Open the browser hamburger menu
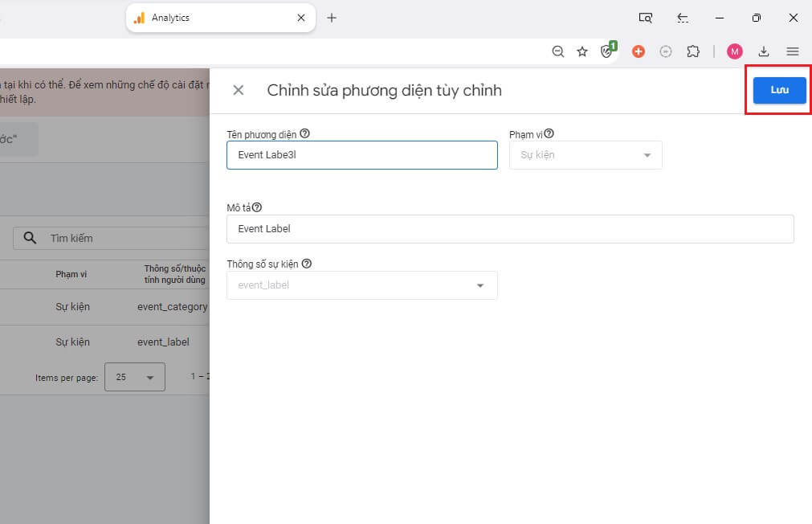The height and width of the screenshot is (524, 812). pyautogui.click(x=793, y=51)
